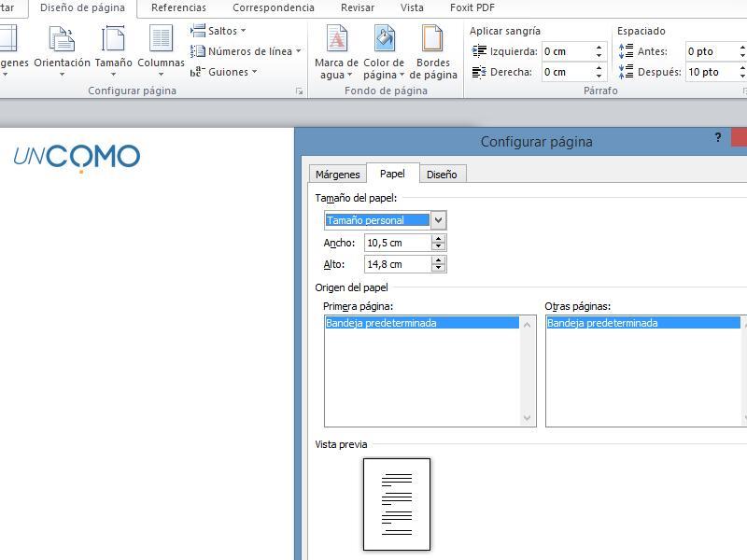
Task: Click the Izquierda indent value field
Action: coord(566,51)
